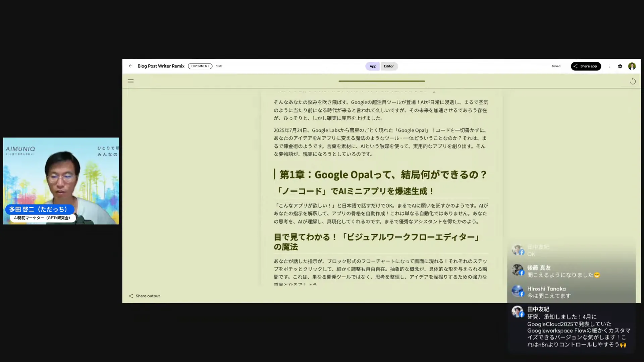The height and width of the screenshot is (362, 644).
Task: Open the three-dot more options menu
Action: click(x=609, y=66)
